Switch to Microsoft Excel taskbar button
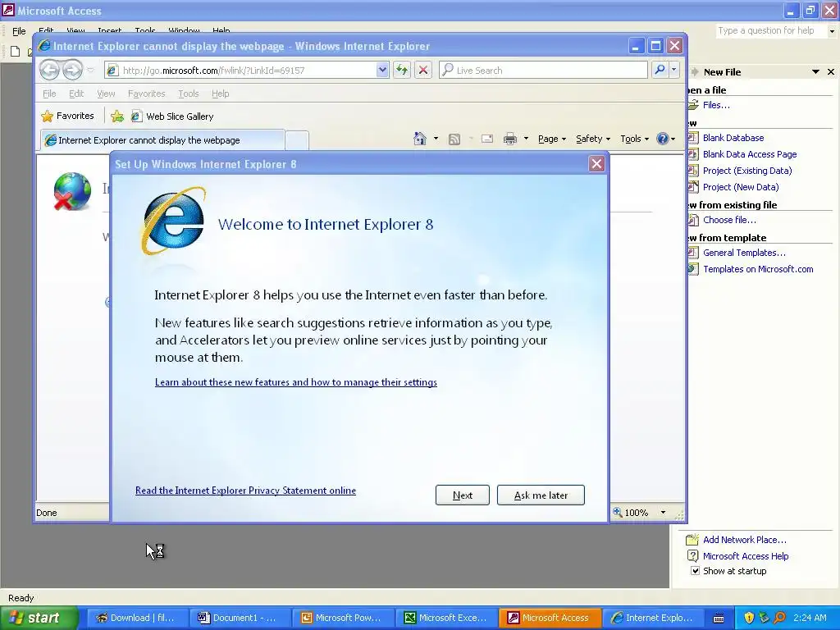This screenshot has width=840, height=630. [447, 618]
